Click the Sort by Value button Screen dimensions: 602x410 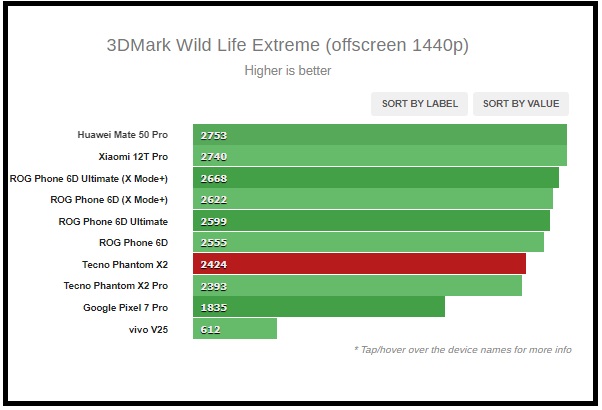[x=520, y=103]
